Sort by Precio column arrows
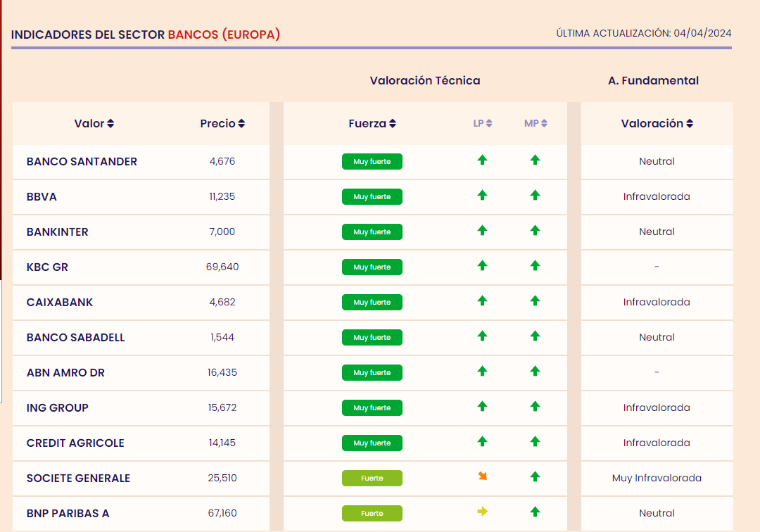This screenshot has height=532, width=760. (241, 124)
